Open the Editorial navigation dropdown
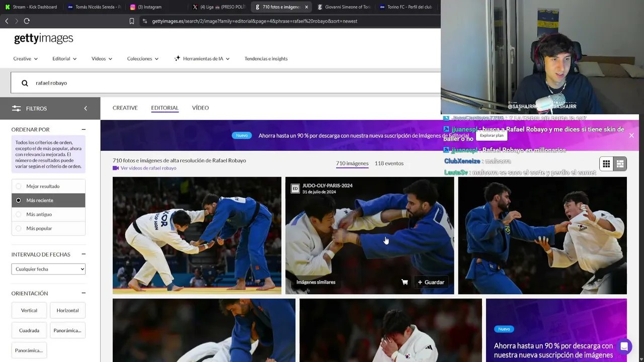 point(64,59)
